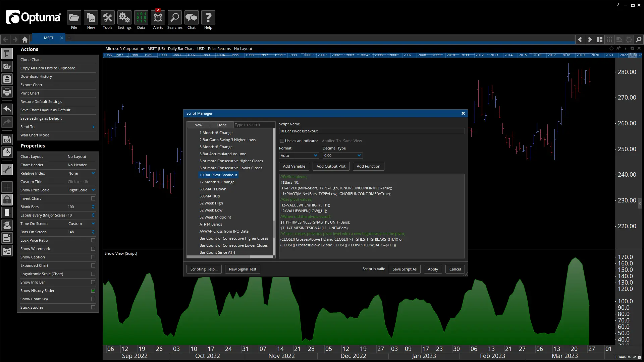Click the Scripting Help button
The image size is (644, 362).
pyautogui.click(x=204, y=269)
